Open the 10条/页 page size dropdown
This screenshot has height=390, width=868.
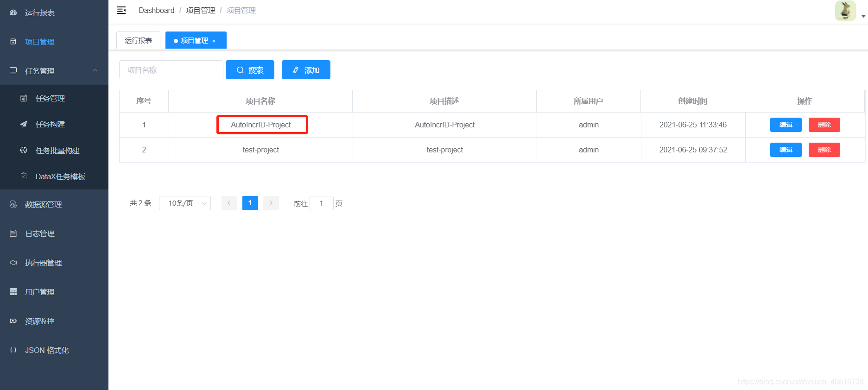(x=185, y=203)
